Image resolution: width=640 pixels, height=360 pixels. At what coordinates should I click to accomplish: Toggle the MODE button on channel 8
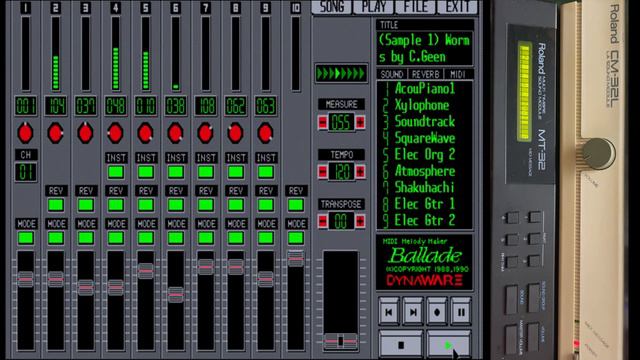(x=236, y=238)
